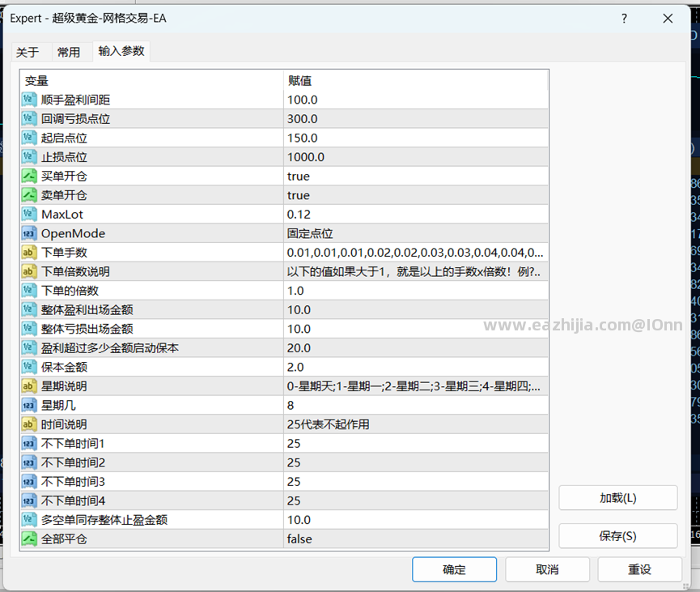Select the icon next to 起启点位
The height and width of the screenshot is (592, 700).
29,138
